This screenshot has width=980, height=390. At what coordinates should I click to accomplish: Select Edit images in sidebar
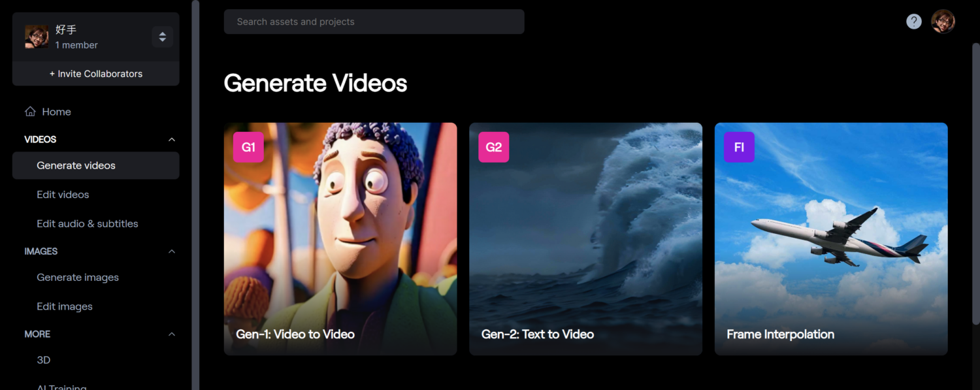[65, 306]
